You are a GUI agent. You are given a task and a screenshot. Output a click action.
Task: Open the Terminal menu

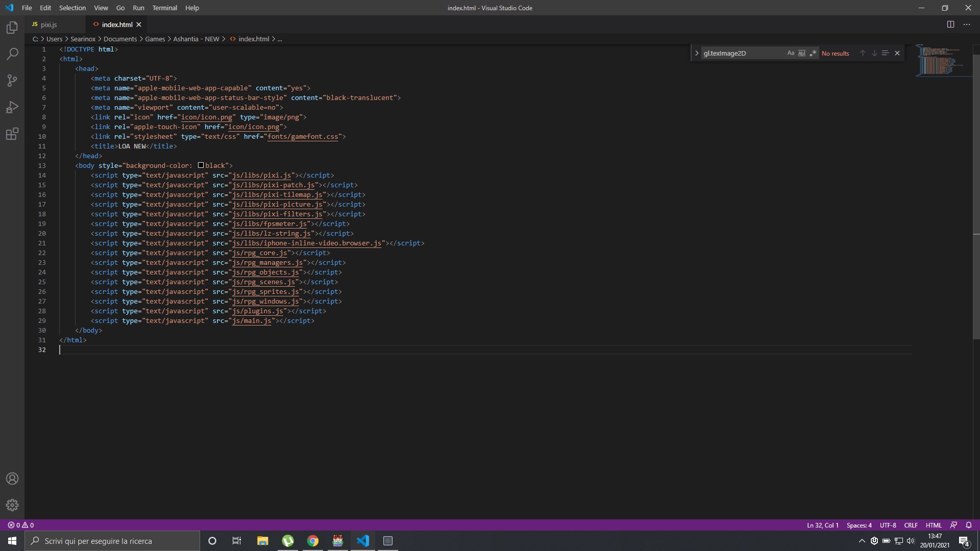coord(164,8)
